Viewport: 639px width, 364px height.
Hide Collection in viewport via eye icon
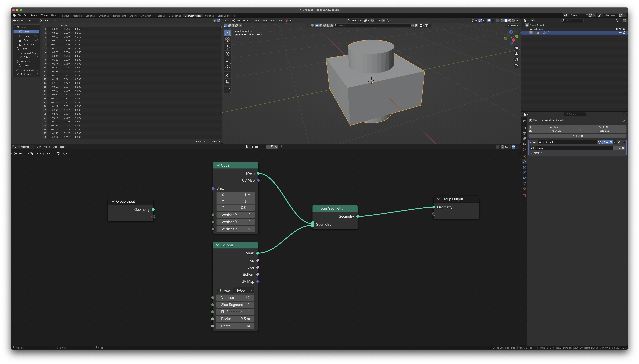(620, 29)
